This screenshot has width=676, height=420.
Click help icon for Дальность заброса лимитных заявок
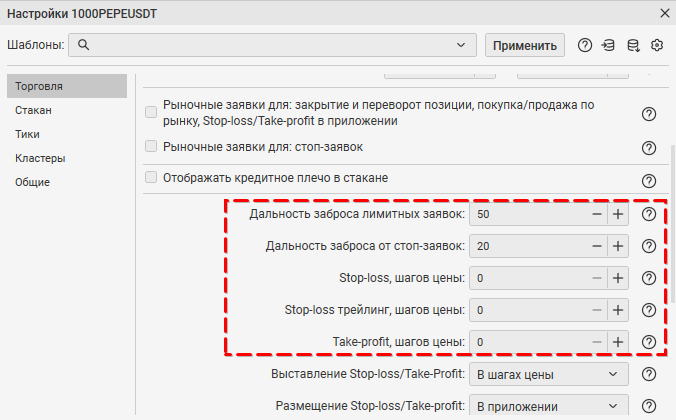[x=648, y=215]
